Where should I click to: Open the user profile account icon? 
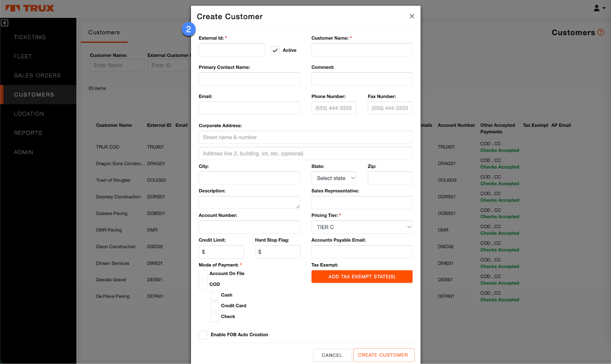[x=599, y=8]
